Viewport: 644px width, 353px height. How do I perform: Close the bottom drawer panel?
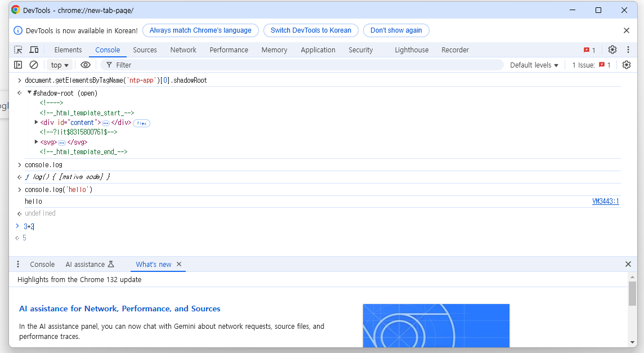tap(628, 264)
